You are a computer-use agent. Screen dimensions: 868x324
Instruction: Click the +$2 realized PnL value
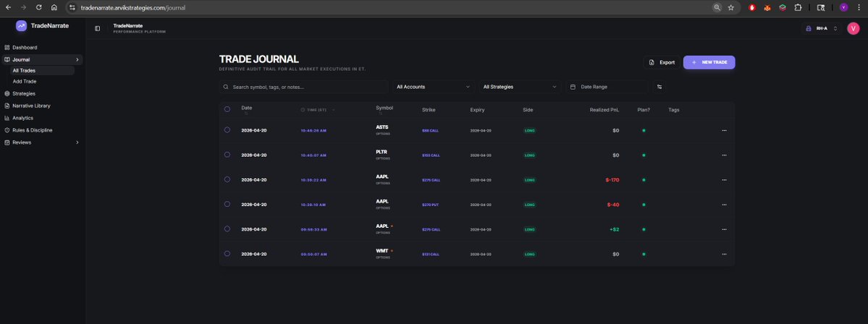pyautogui.click(x=615, y=229)
